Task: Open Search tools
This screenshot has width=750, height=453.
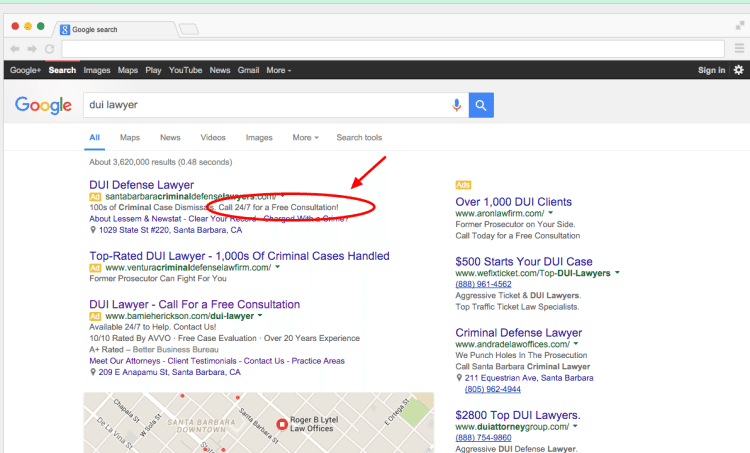Action: pos(359,138)
